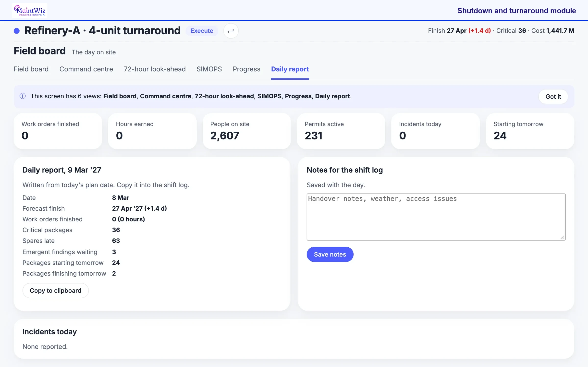
Task: Click the Emergent findings waiting row
Action: pyautogui.click(x=69, y=252)
